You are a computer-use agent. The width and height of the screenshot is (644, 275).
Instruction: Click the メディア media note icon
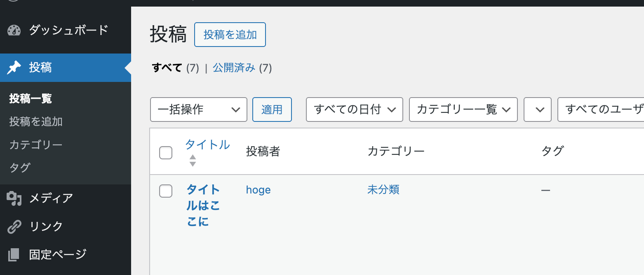pos(14,198)
